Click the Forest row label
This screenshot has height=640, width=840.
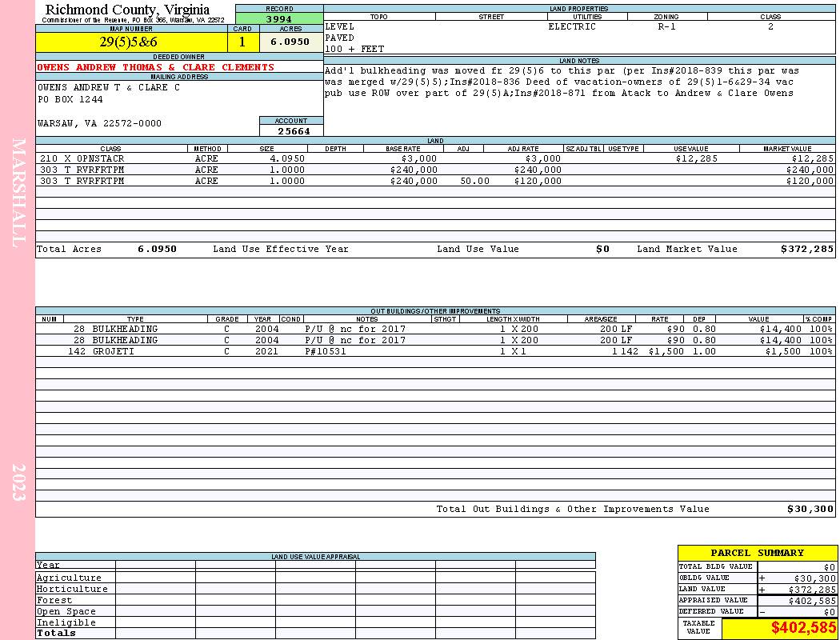(54, 601)
